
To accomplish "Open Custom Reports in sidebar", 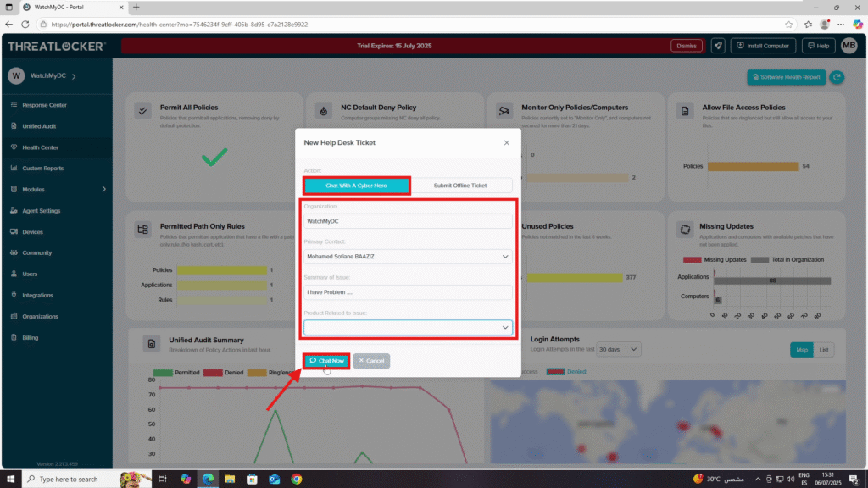I will pyautogui.click(x=42, y=169).
